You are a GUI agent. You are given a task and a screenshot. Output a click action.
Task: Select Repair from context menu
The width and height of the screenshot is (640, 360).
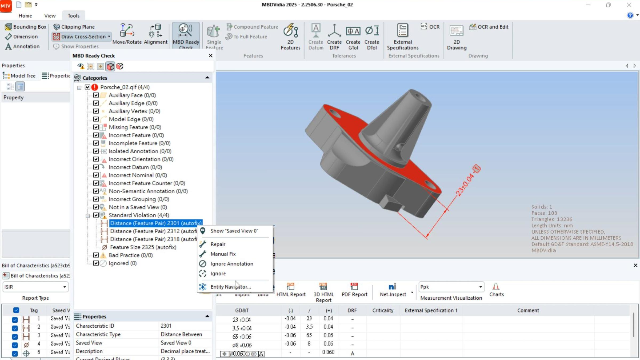click(x=218, y=244)
